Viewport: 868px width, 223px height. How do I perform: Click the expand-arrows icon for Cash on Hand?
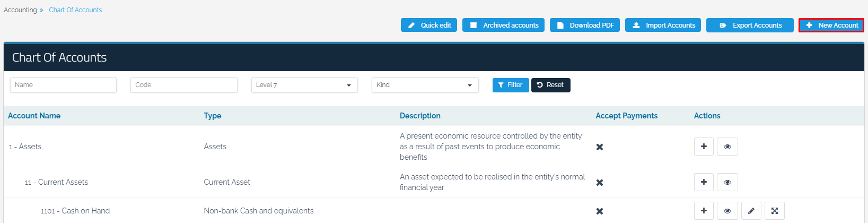(x=774, y=211)
